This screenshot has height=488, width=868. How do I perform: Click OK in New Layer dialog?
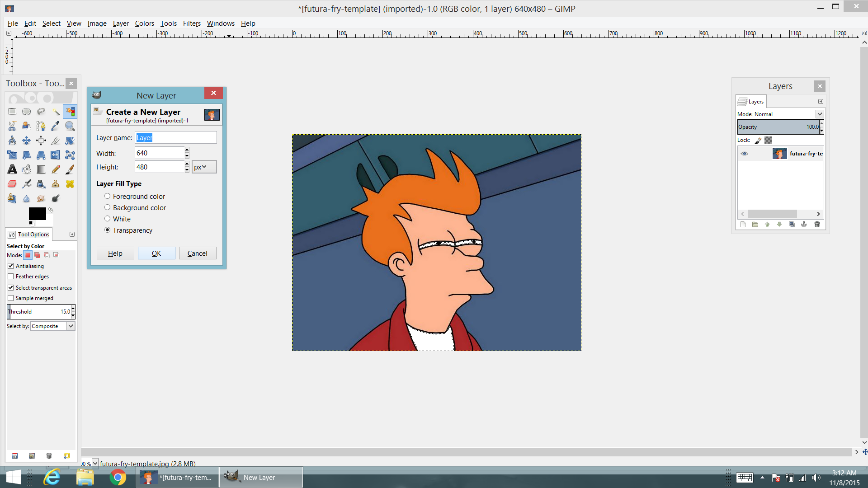[x=156, y=253]
